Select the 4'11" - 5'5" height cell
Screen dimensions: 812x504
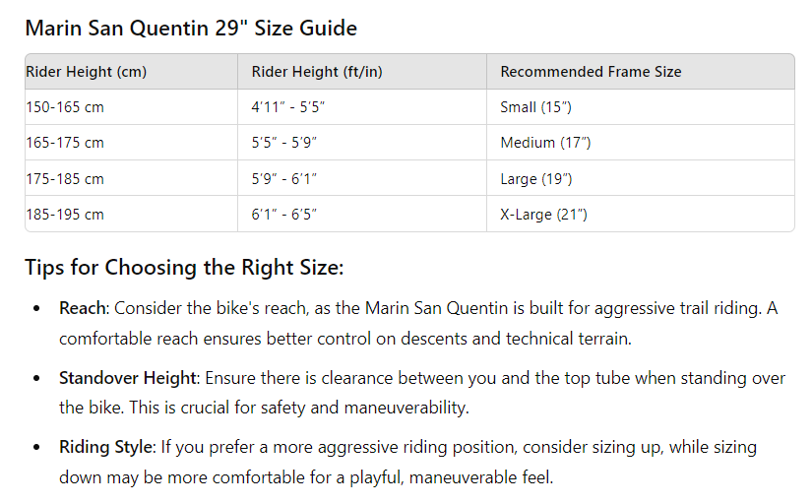pyautogui.click(x=288, y=107)
